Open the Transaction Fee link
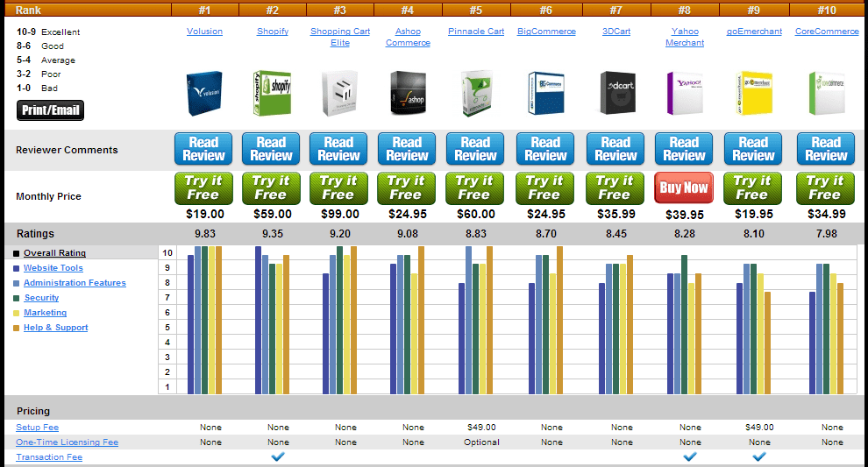This screenshot has width=868, height=467. click(49, 457)
